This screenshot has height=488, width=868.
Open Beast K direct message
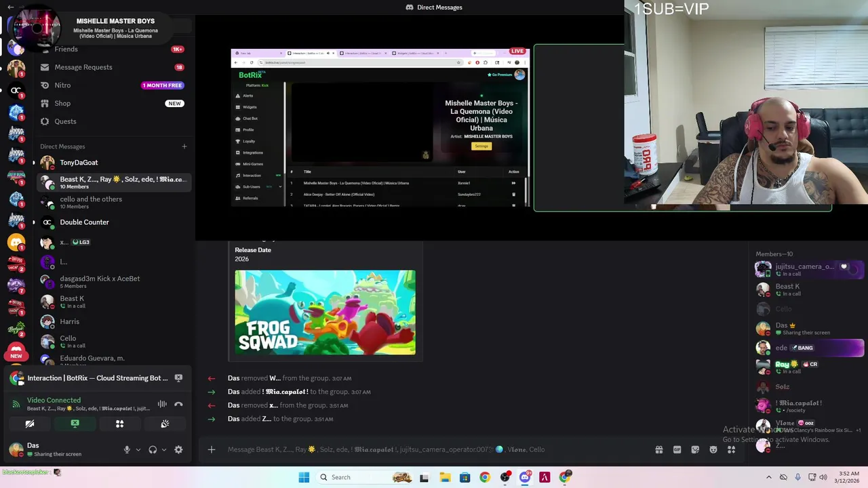pos(113,302)
